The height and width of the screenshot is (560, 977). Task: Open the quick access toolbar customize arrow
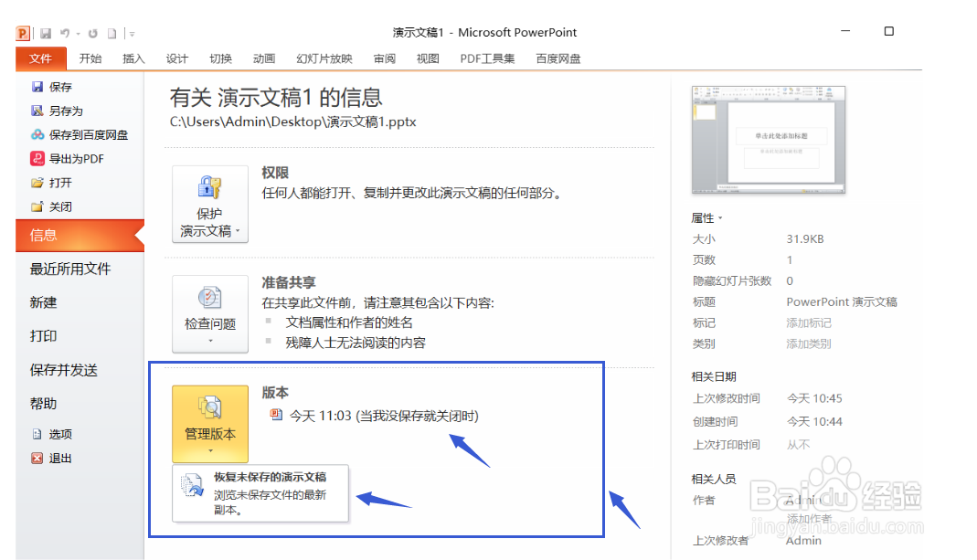tap(133, 35)
